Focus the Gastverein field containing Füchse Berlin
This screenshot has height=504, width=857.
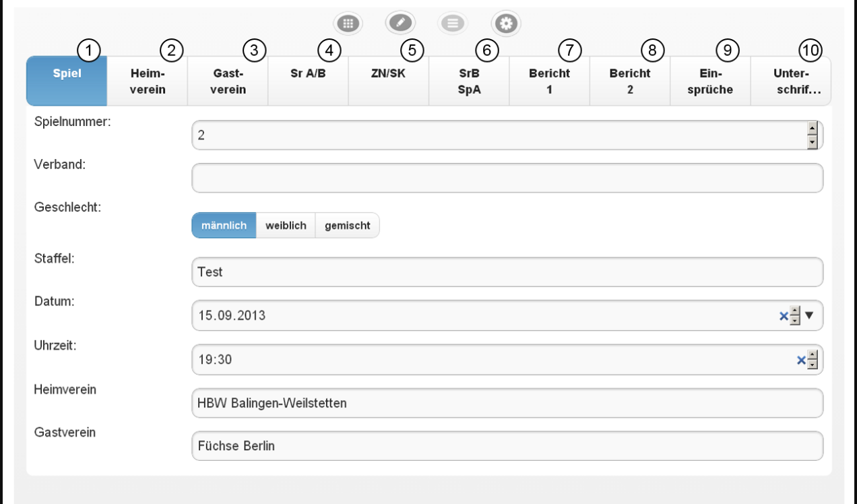pyautogui.click(x=507, y=446)
